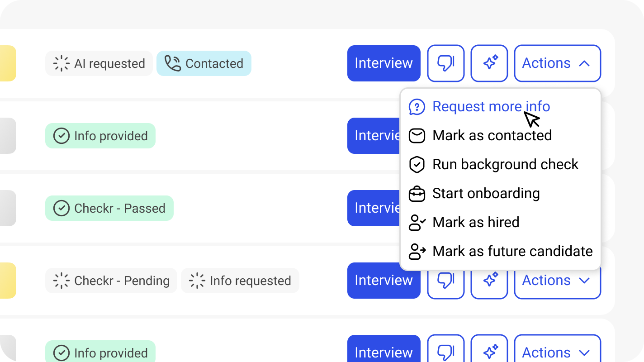Choose Start onboarding from the menu
Image resolution: width=644 pixels, height=362 pixels.
coord(486,194)
